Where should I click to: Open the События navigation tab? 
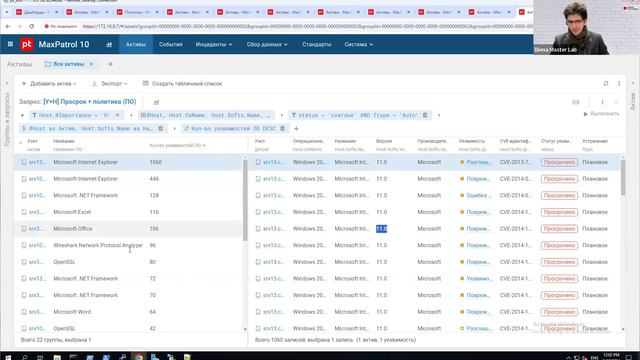(171, 44)
